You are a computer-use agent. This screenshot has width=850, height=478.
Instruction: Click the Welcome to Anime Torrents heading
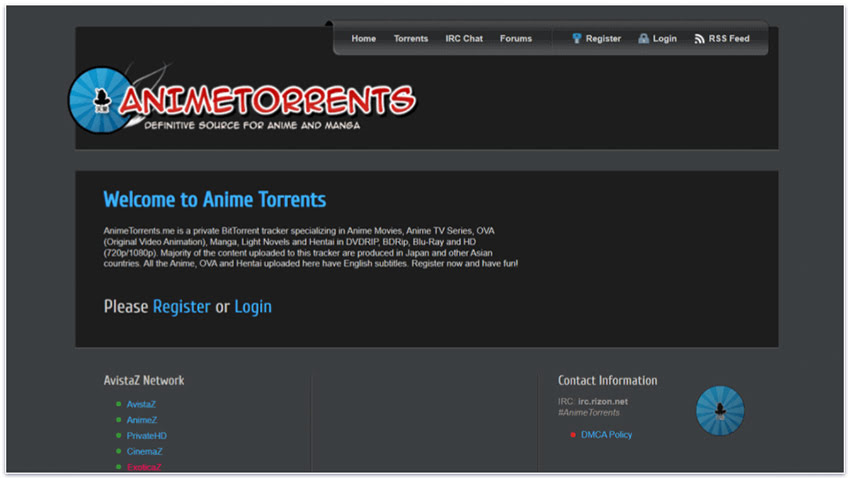(215, 199)
